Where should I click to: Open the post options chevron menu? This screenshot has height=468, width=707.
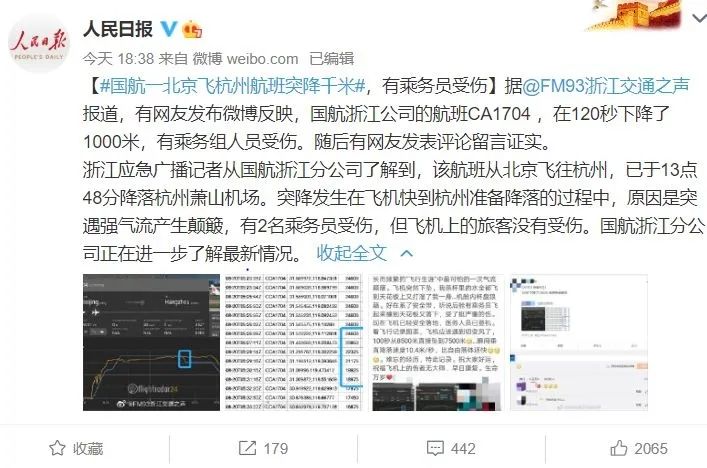click(699, 18)
